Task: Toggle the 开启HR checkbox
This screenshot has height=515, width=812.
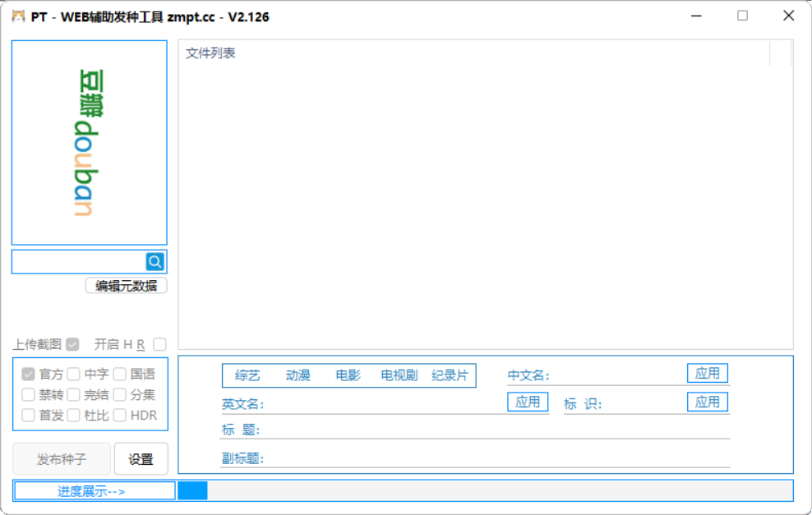Action: pos(159,344)
